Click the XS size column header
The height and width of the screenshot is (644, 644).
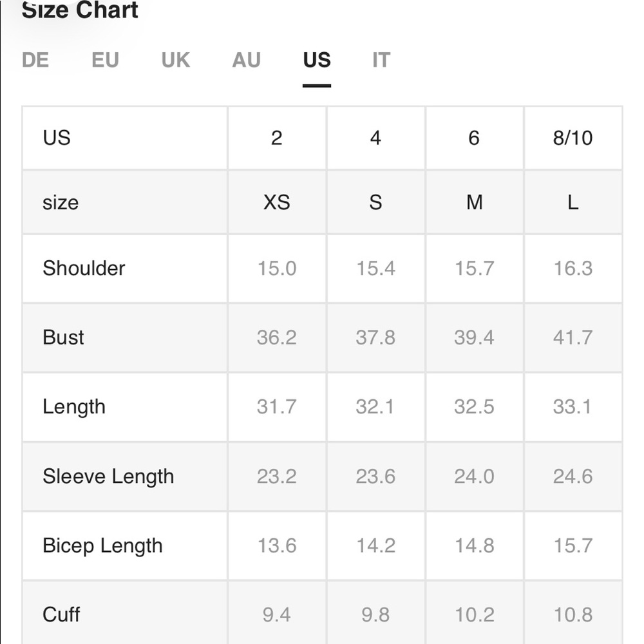tap(276, 202)
